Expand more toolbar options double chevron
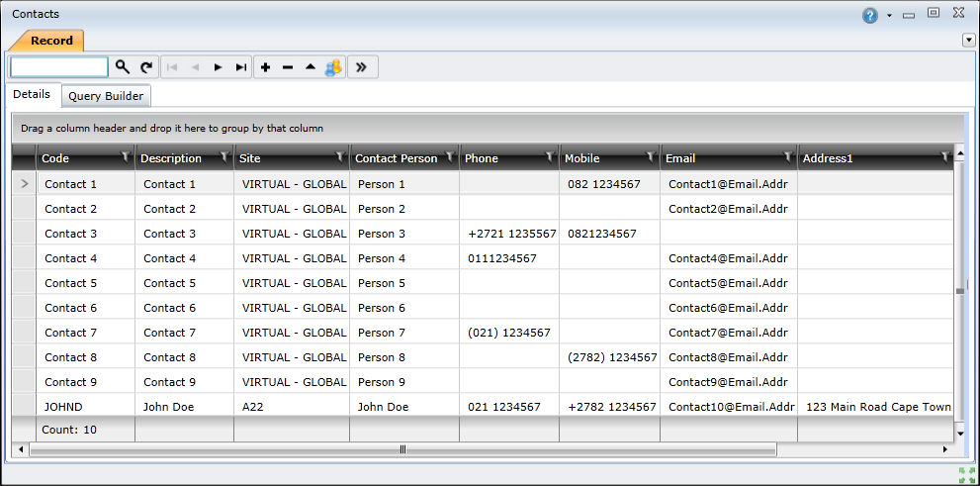The width and height of the screenshot is (980, 486). coord(361,67)
